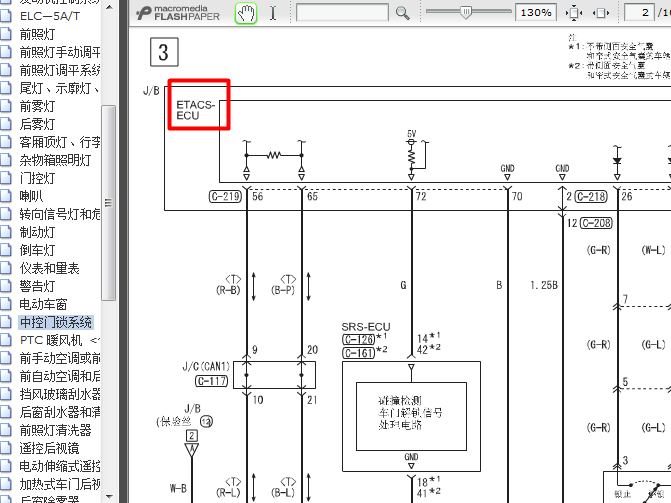This screenshot has height=503, width=671.
Task: Click the page icon beside 警告灯
Action: [x=6, y=286]
